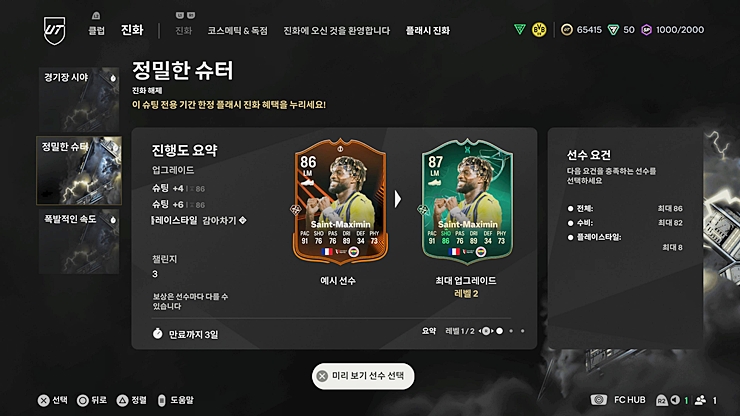
Task: Click the UT shield logo
Action: pos(55,30)
